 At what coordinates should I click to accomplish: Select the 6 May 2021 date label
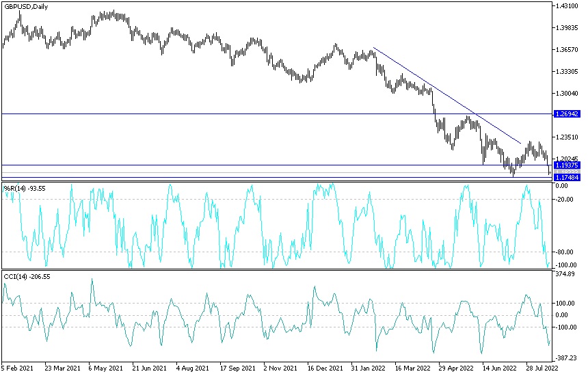(105, 368)
